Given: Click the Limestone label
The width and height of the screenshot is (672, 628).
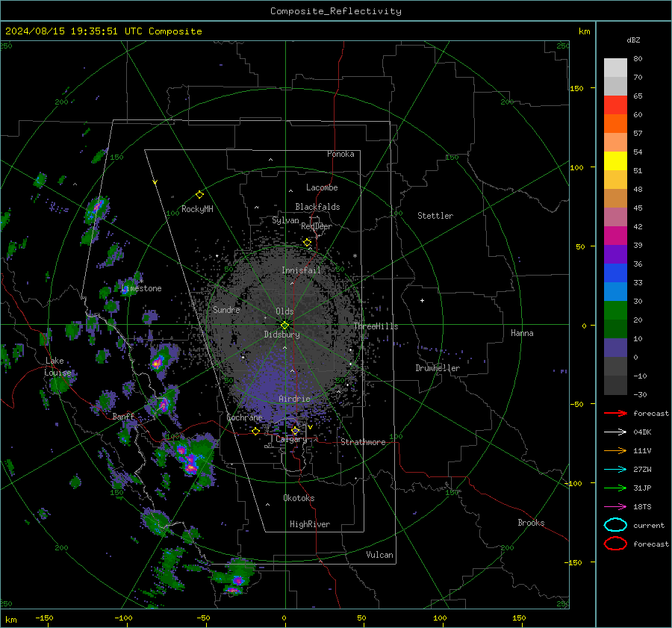Looking at the screenshot, I should (141, 288).
